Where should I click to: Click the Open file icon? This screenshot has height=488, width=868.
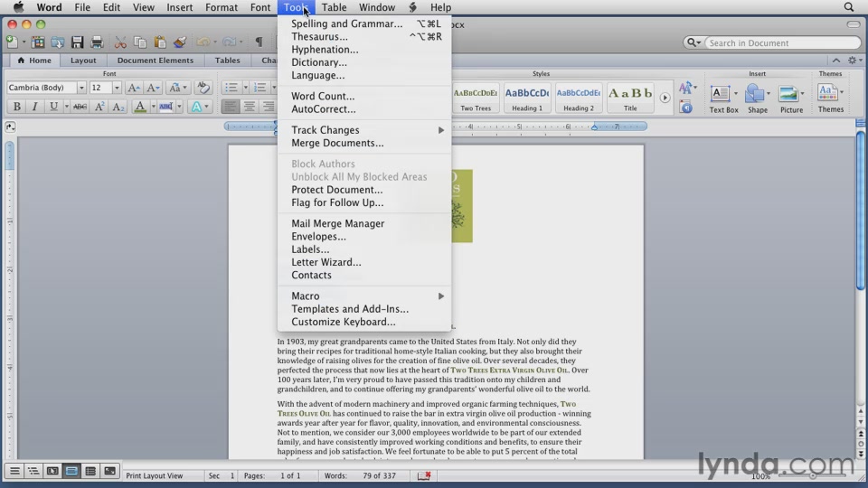58,42
